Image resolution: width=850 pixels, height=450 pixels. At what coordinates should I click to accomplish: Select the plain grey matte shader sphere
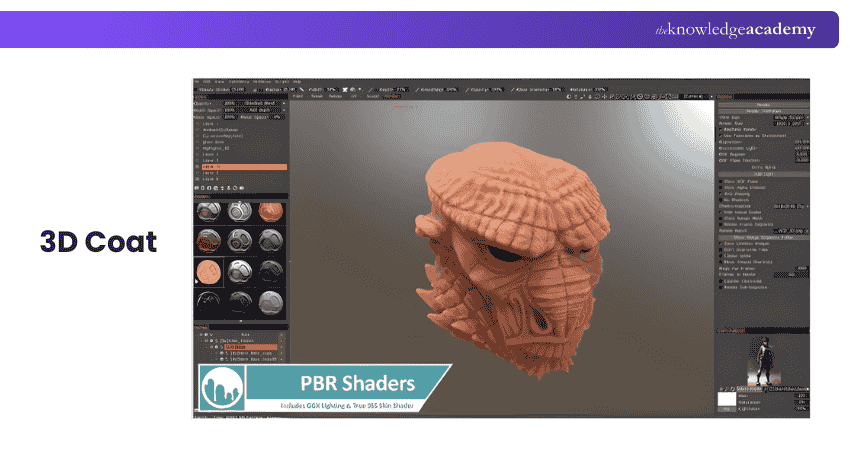point(270,303)
